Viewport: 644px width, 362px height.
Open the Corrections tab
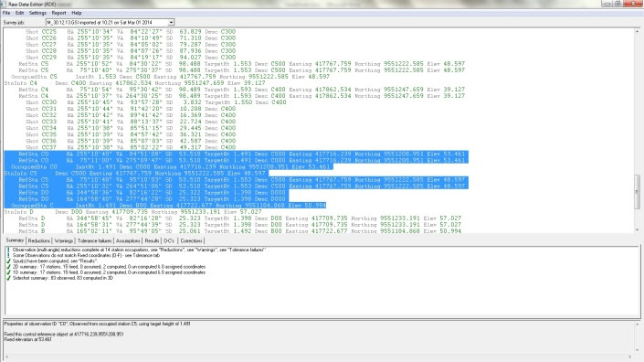point(192,240)
